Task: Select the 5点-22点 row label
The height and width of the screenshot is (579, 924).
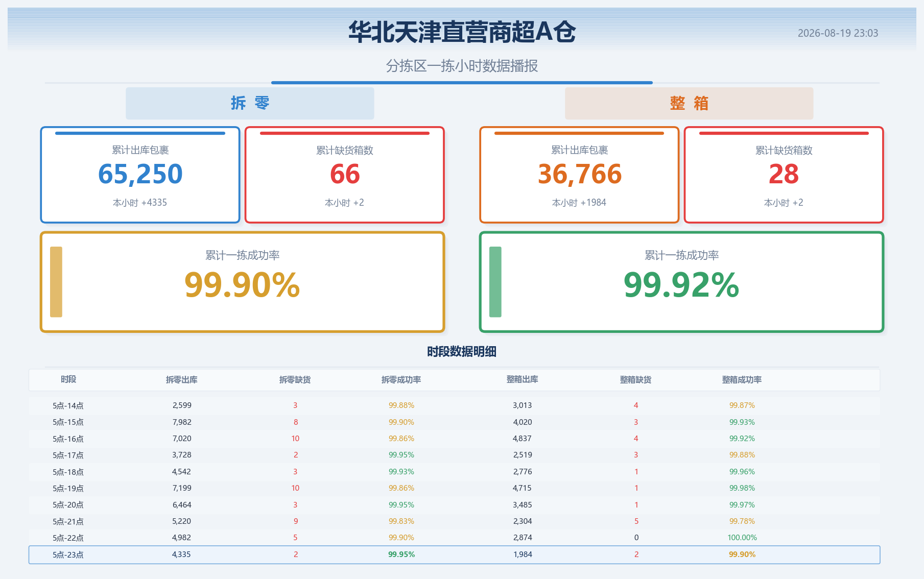Action: tap(68, 538)
